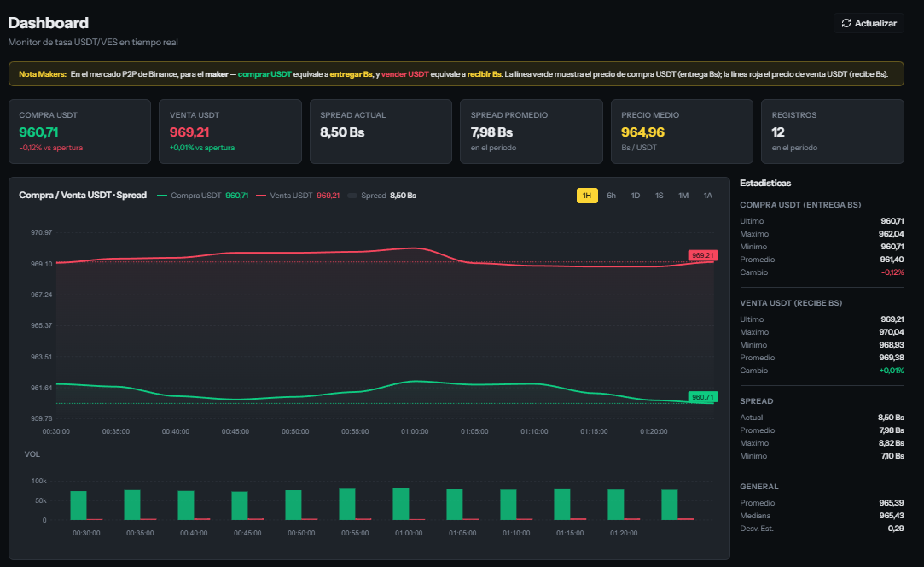The height and width of the screenshot is (567, 924).
Task: Toggle the Venta USDT legend series
Action: 298,196
